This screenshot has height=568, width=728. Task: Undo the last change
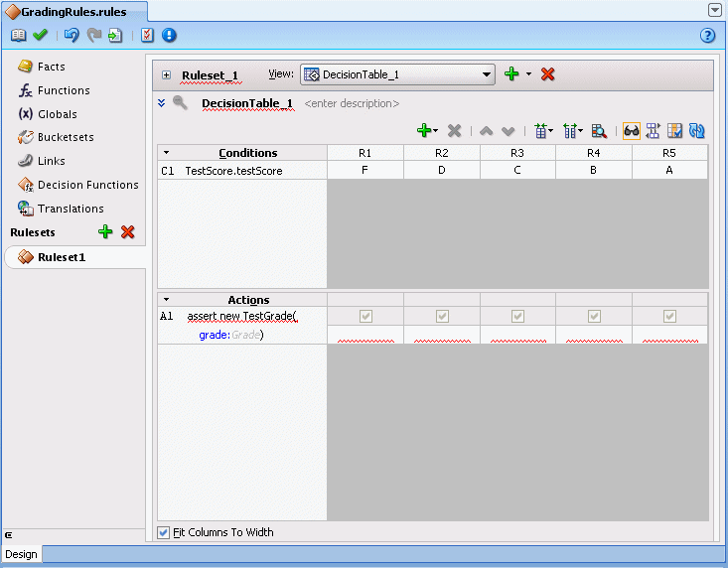coord(72,36)
